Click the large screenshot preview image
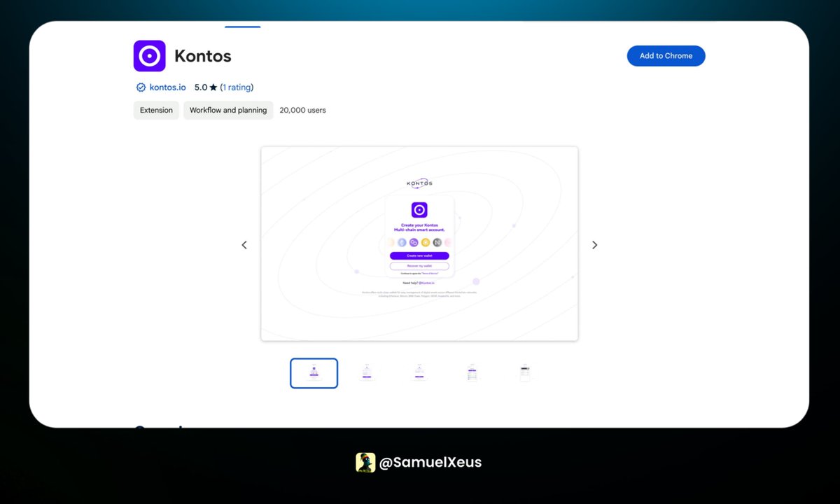 [419, 244]
